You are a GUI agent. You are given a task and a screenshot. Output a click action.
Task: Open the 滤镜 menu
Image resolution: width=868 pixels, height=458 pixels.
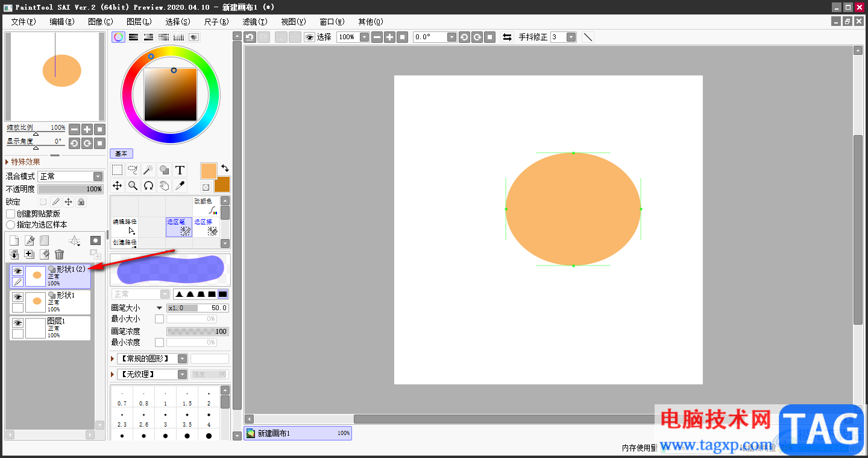tap(255, 22)
